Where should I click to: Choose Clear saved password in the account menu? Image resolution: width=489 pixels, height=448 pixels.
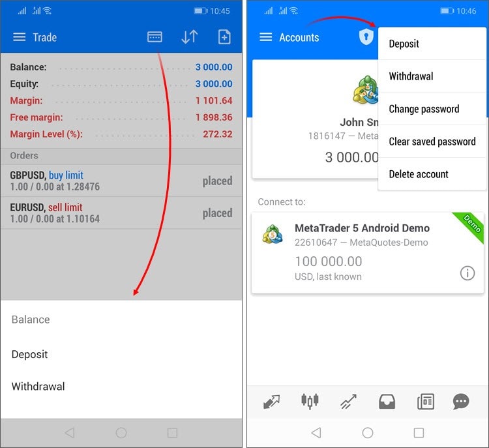click(432, 142)
